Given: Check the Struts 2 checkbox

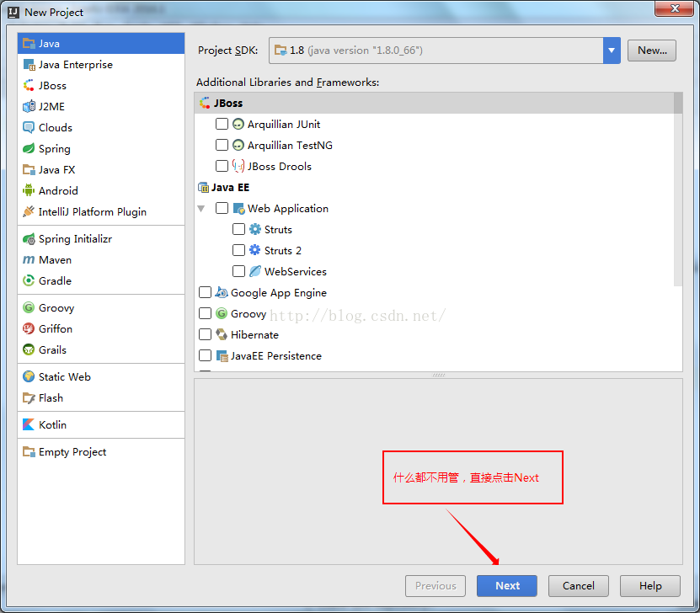Looking at the screenshot, I should click(238, 250).
